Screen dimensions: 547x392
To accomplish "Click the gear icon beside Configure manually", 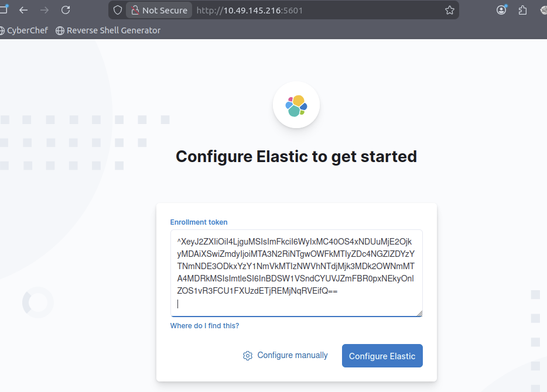I will click(248, 356).
